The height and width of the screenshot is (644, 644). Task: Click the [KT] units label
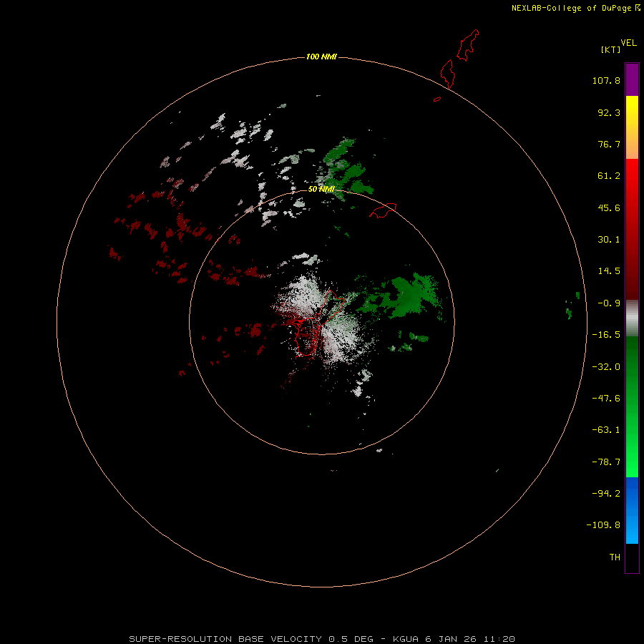[611, 49]
